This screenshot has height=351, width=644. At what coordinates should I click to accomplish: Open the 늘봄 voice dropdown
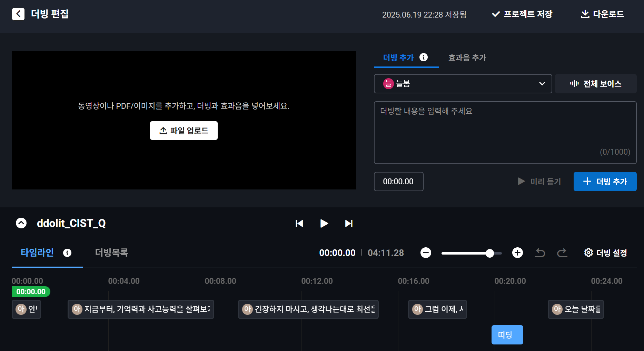point(463,84)
